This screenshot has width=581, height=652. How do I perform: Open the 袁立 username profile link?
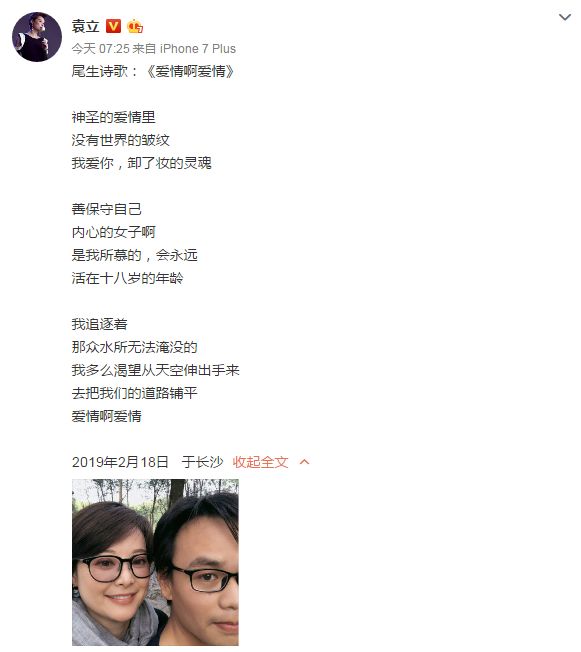(85, 26)
